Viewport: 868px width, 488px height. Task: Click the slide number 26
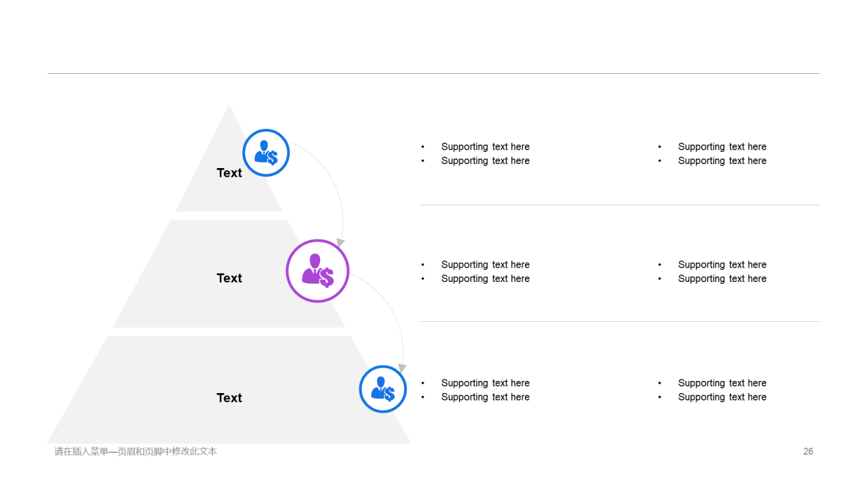pos(808,451)
